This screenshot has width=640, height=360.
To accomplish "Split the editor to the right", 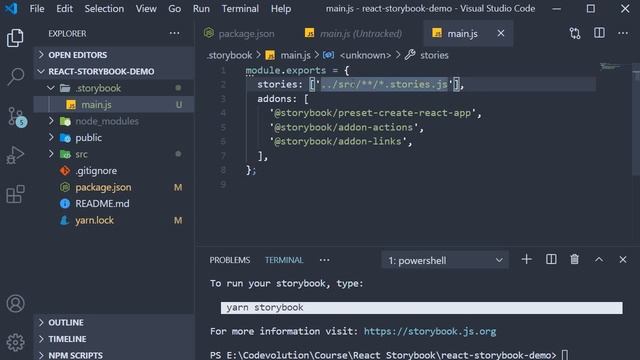I will (599, 33).
